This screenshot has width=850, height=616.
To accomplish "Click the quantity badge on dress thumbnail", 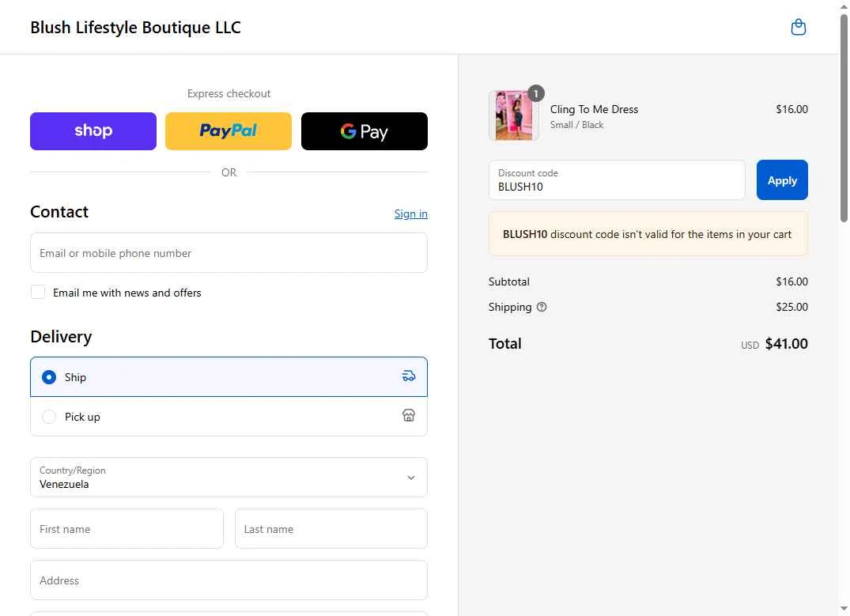I will (535, 93).
